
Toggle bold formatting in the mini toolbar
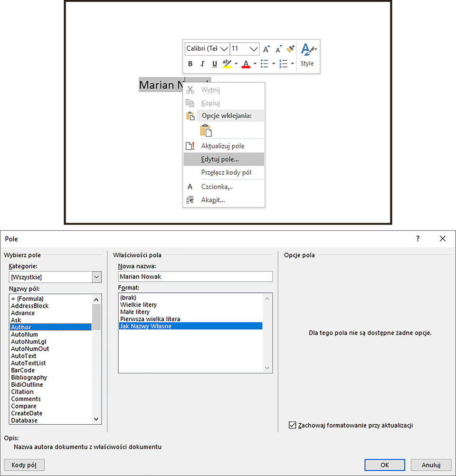(190, 64)
